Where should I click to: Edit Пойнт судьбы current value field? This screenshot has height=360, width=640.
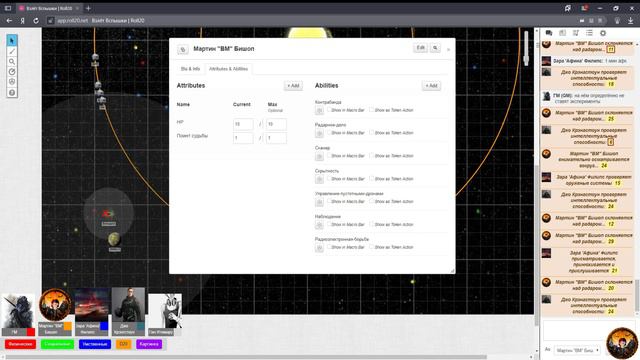pos(243,138)
